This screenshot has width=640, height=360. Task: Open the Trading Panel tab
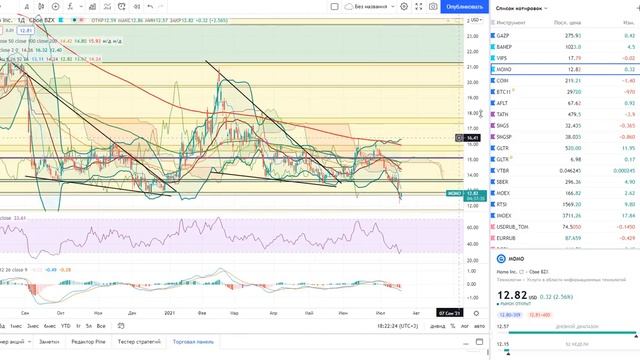coord(193,342)
